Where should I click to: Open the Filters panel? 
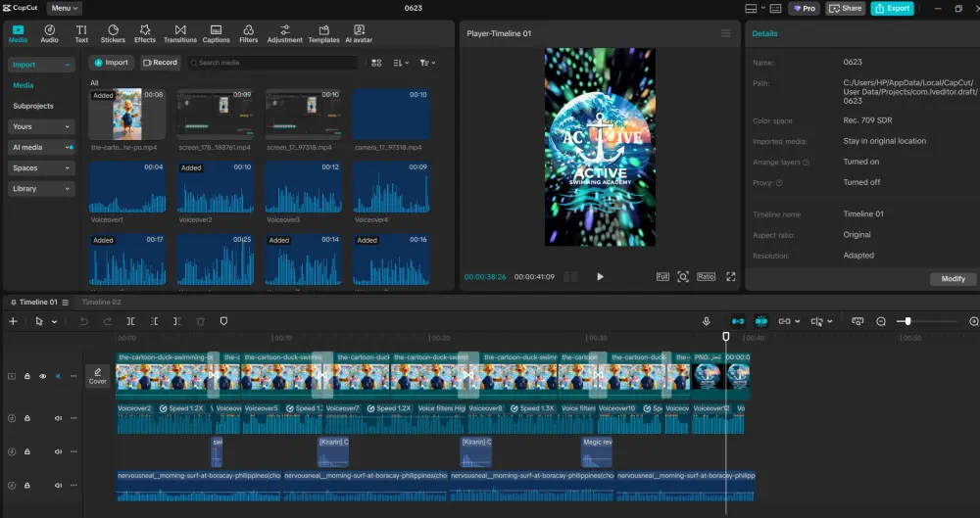point(249,33)
